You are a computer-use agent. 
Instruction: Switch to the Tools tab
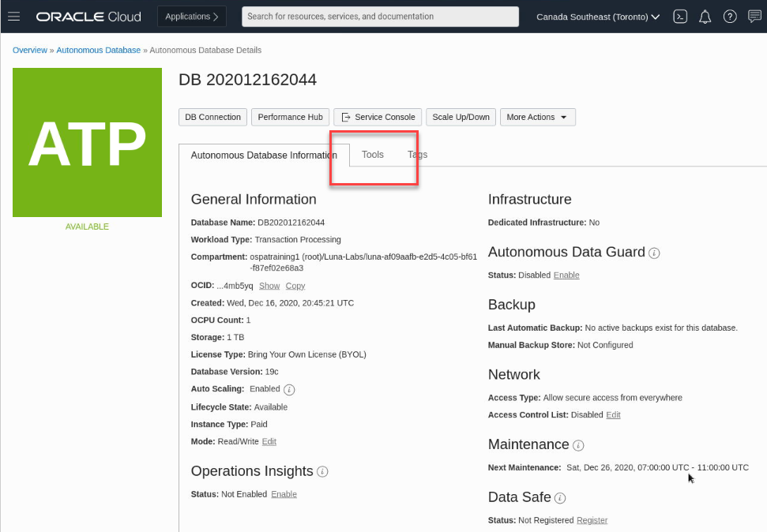373,155
